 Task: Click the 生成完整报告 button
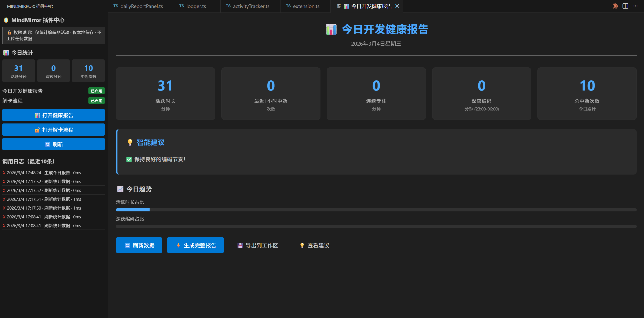click(195, 245)
